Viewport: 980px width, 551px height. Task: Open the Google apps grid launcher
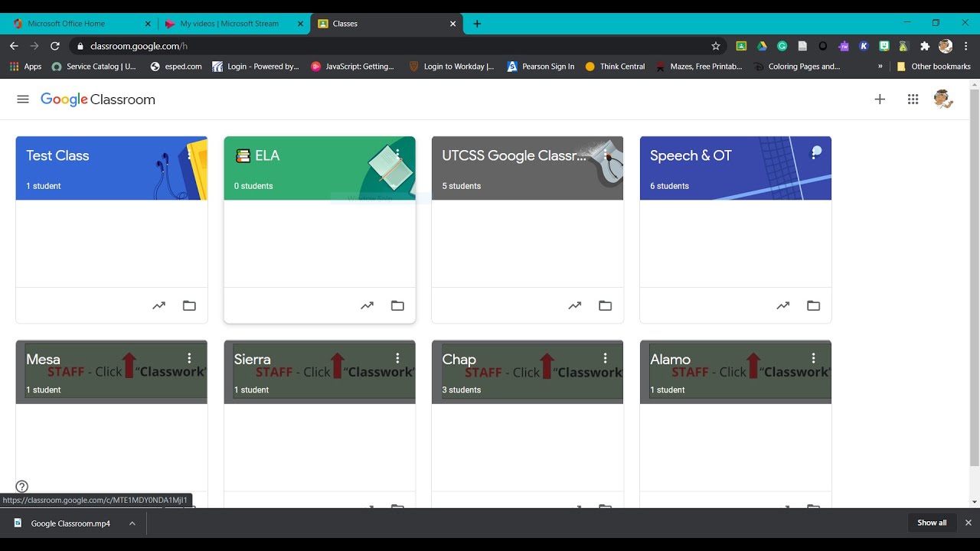coord(913,99)
